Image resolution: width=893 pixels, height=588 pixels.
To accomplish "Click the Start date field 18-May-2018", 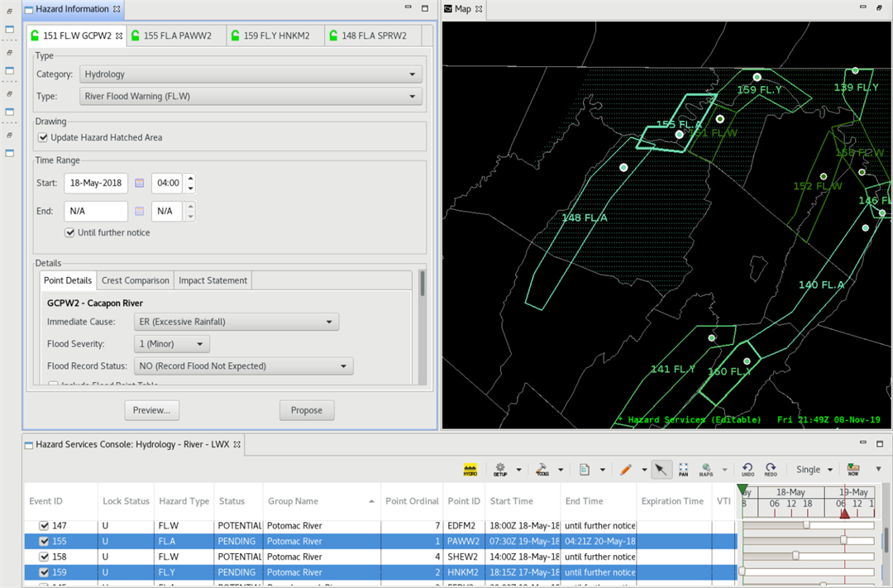I will coord(96,183).
